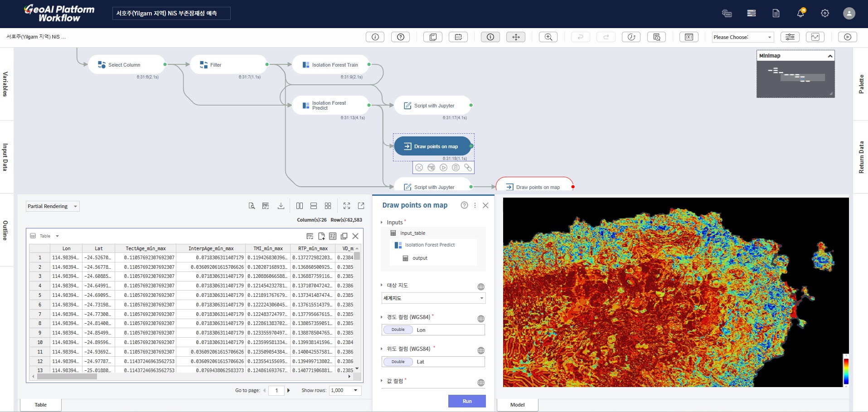Open the server stack icon in the header
This screenshot has width=868, height=412.
[752, 13]
